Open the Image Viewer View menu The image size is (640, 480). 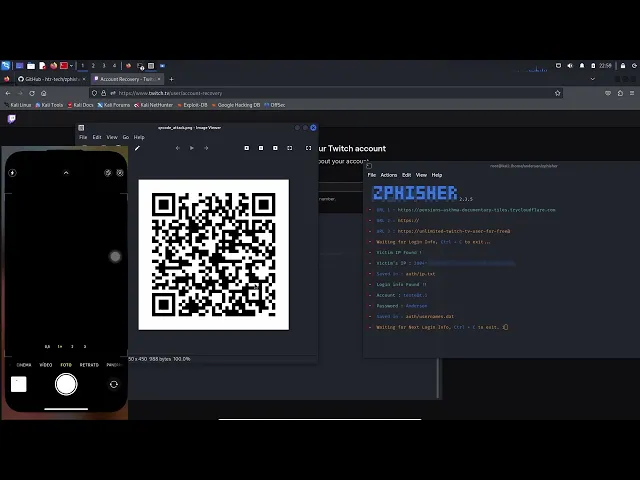112,137
